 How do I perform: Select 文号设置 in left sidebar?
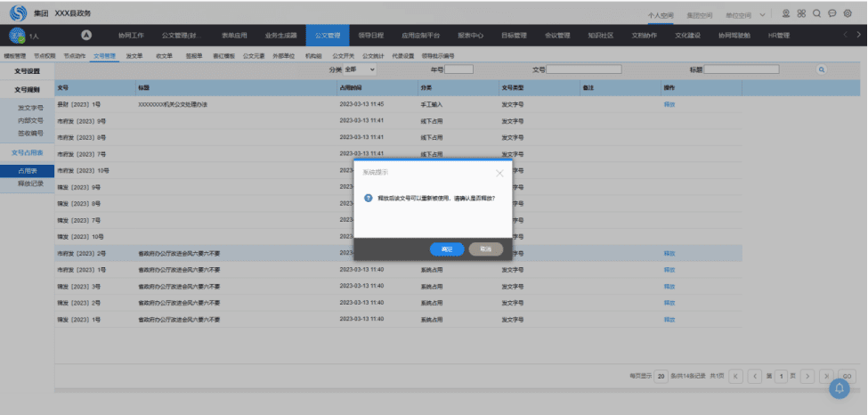pos(27,71)
